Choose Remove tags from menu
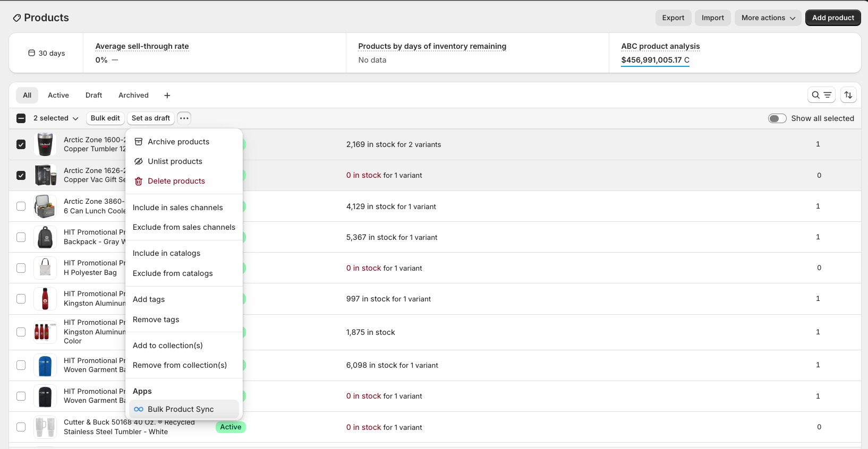The image size is (868, 449). point(184,320)
